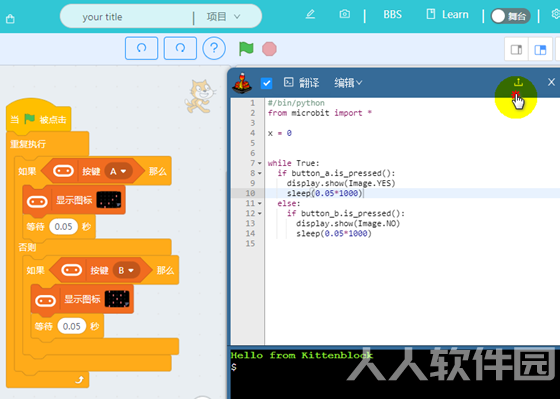The height and width of the screenshot is (399, 560).
Task: Click the upload code icon
Action: [518, 83]
